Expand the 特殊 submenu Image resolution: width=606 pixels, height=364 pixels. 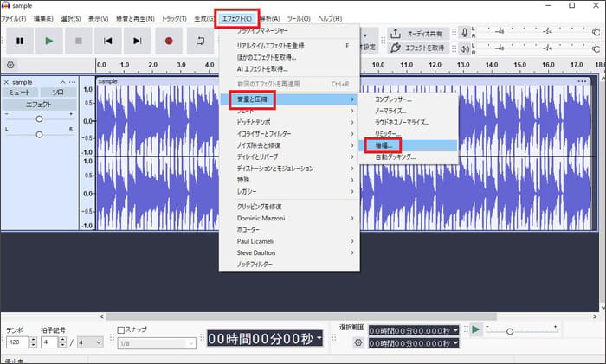289,180
